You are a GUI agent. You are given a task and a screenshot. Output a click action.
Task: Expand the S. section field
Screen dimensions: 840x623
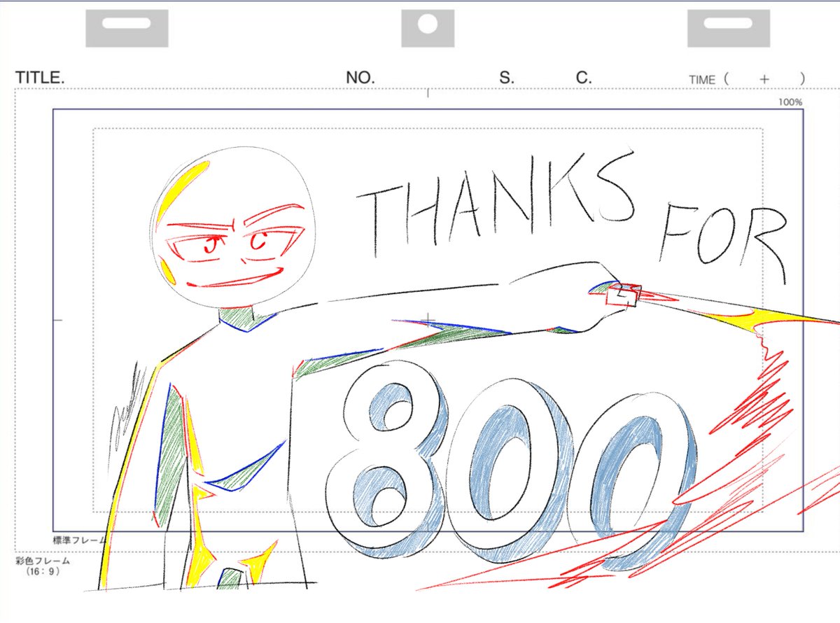click(x=507, y=77)
